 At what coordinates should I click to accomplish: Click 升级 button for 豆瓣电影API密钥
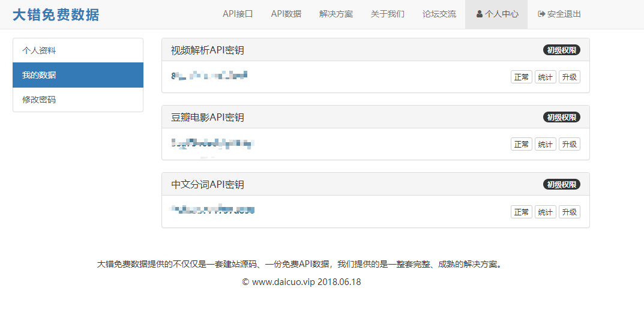tap(569, 145)
